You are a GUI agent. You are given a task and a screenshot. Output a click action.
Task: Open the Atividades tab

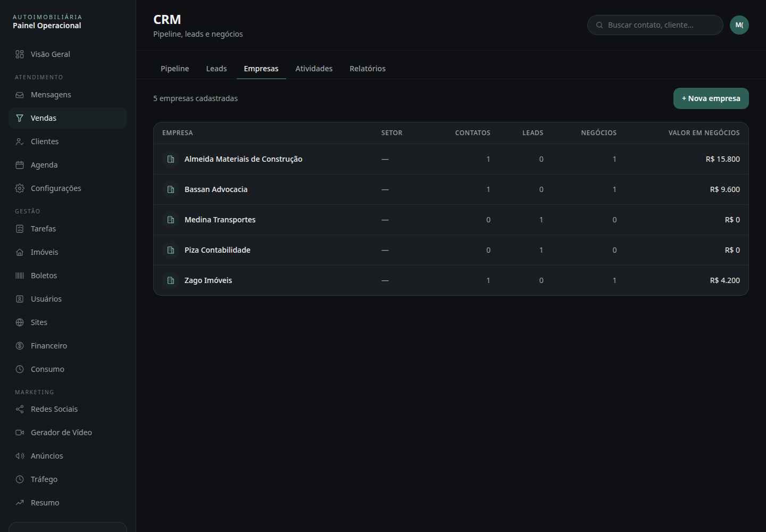(314, 69)
